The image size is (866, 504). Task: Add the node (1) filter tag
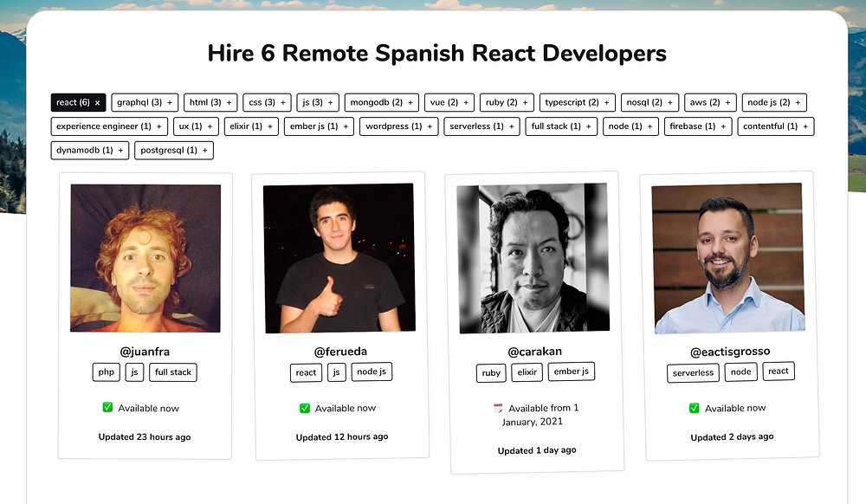[630, 126]
